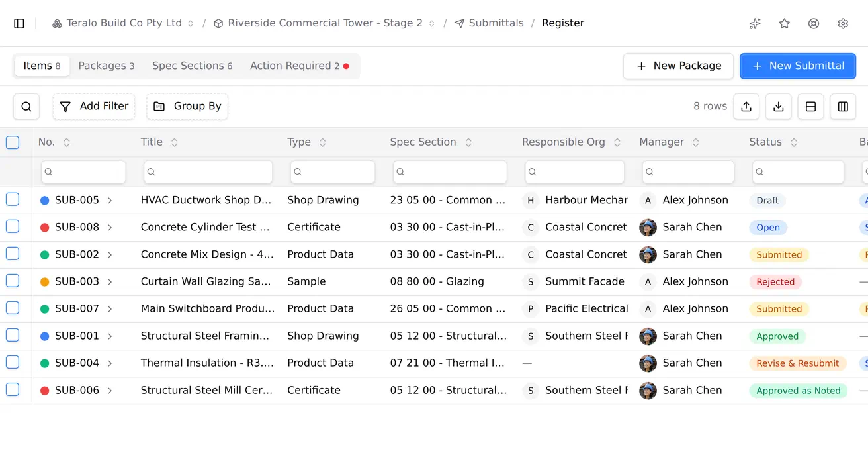Check the SUB-007 row checkbox
This screenshot has width=868, height=470.
13,308
